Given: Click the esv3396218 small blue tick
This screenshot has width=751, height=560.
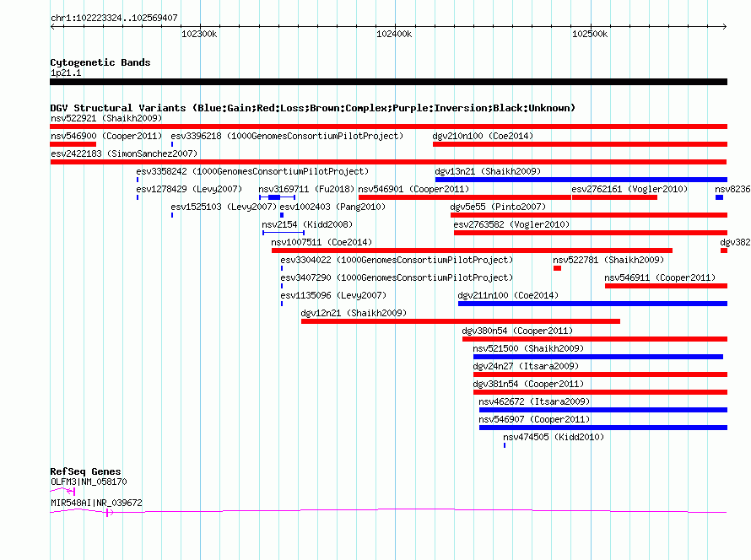Looking at the screenshot, I should click(x=172, y=144).
